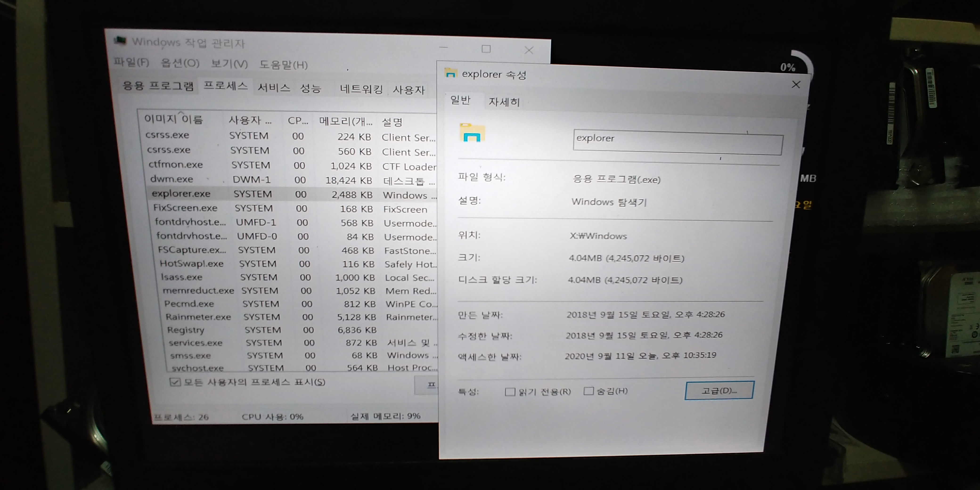Switch to the 성능 tab

pos(311,88)
